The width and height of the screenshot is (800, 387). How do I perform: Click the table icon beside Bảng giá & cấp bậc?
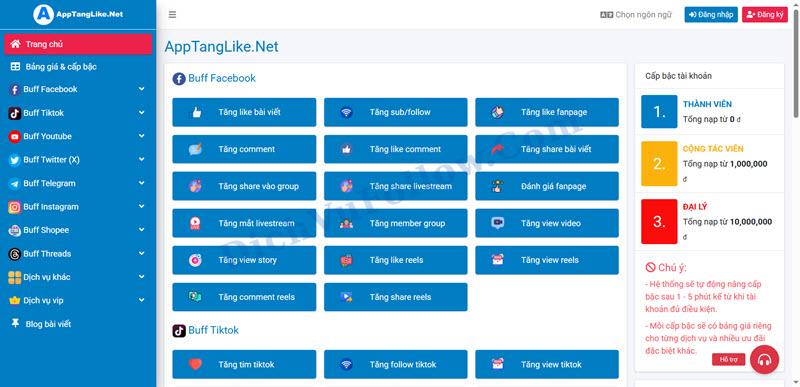click(x=15, y=67)
